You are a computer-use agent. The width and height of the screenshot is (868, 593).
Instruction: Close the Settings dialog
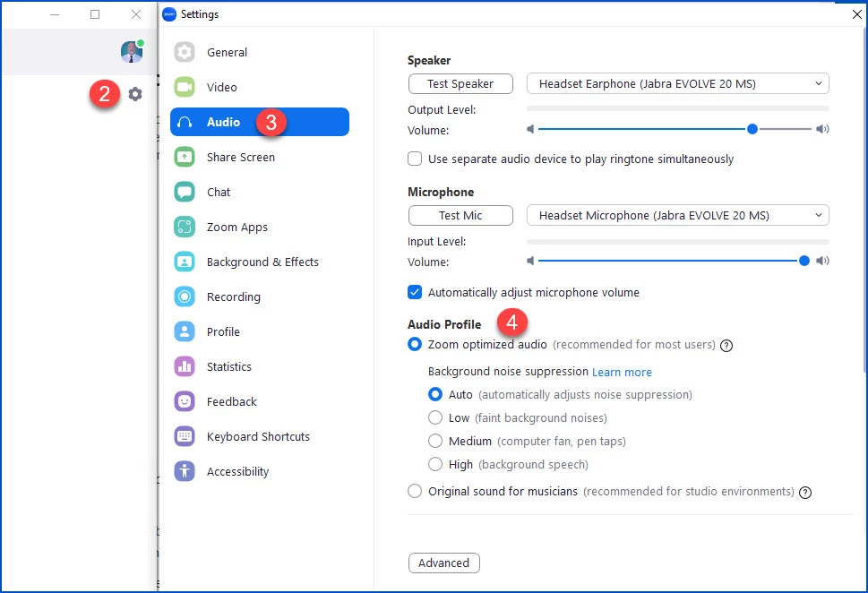pos(857,14)
